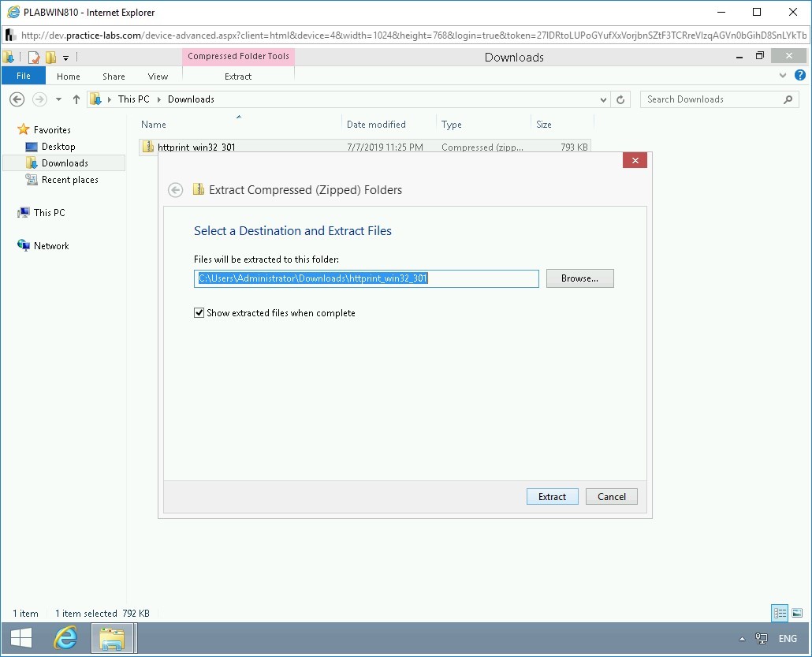Click the Back arrow in Explorer navigation

17,99
